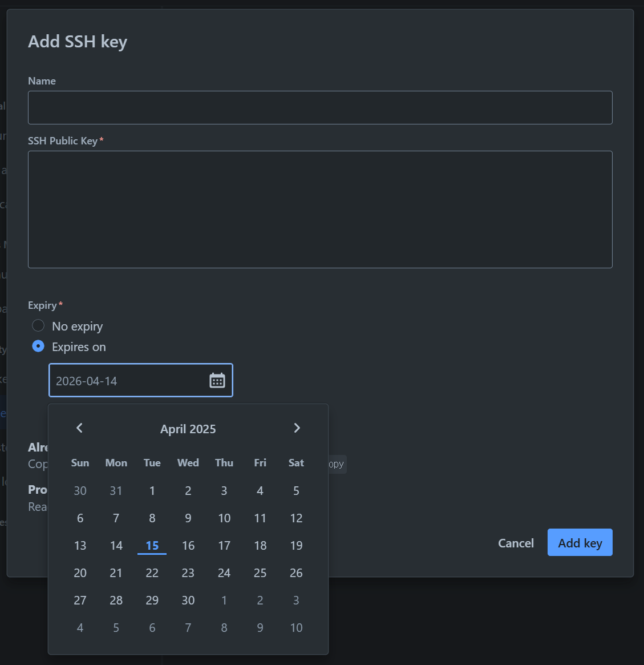Viewport: 644px width, 665px height.
Task: Select the 'No expiry' radio option
Action: coord(38,325)
